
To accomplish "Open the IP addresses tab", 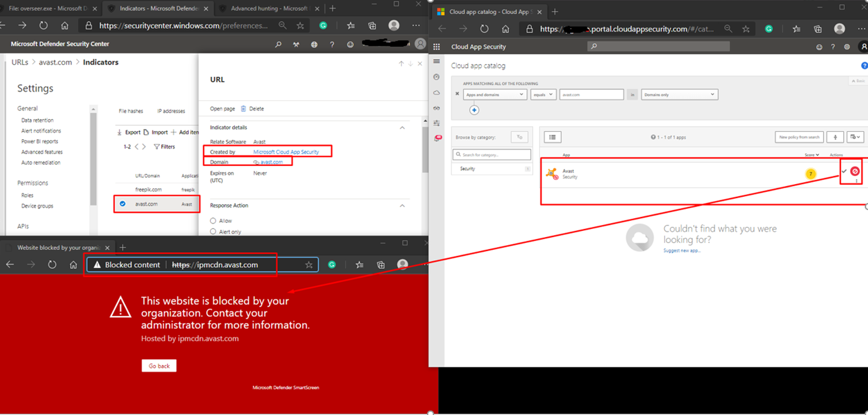I will coord(171,111).
